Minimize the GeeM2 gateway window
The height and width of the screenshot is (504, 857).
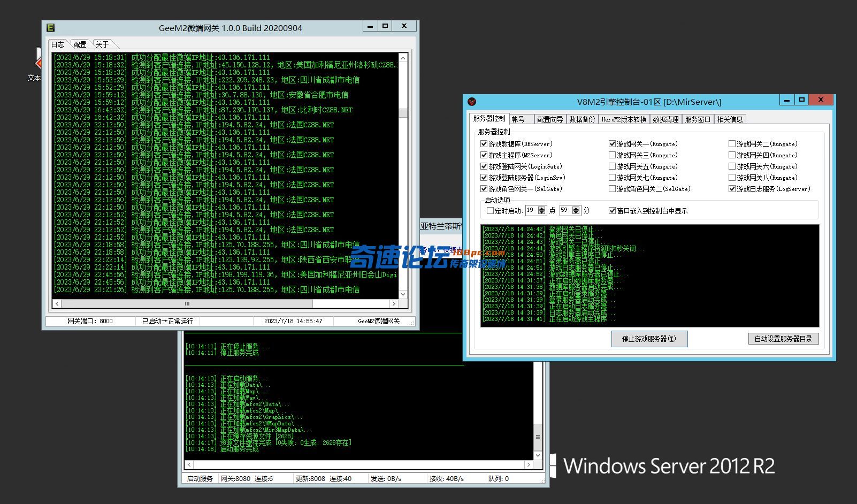(370, 26)
